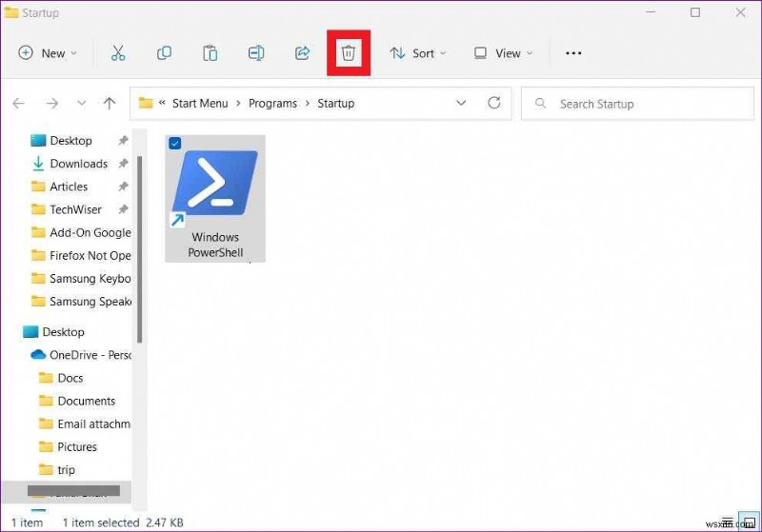Open the View dropdown menu

click(504, 53)
